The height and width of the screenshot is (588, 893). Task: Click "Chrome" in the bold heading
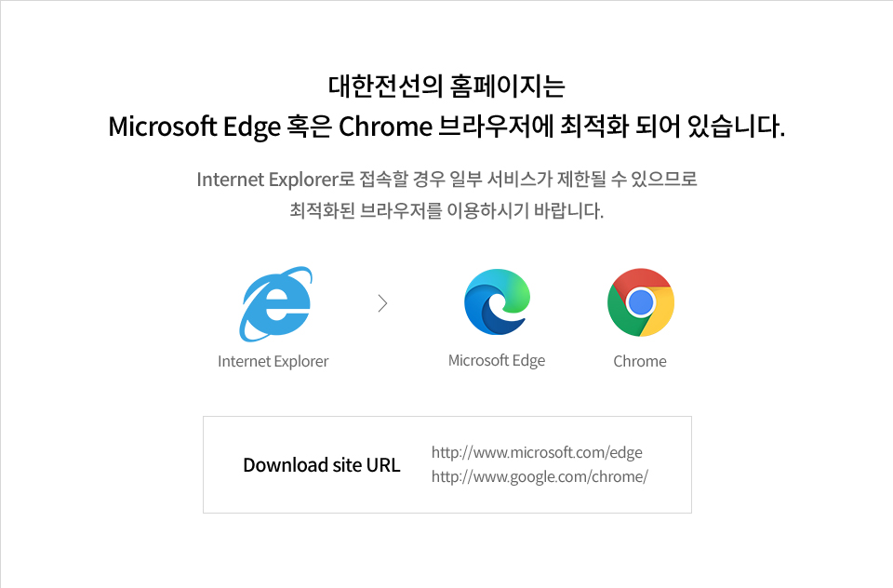[x=385, y=126]
